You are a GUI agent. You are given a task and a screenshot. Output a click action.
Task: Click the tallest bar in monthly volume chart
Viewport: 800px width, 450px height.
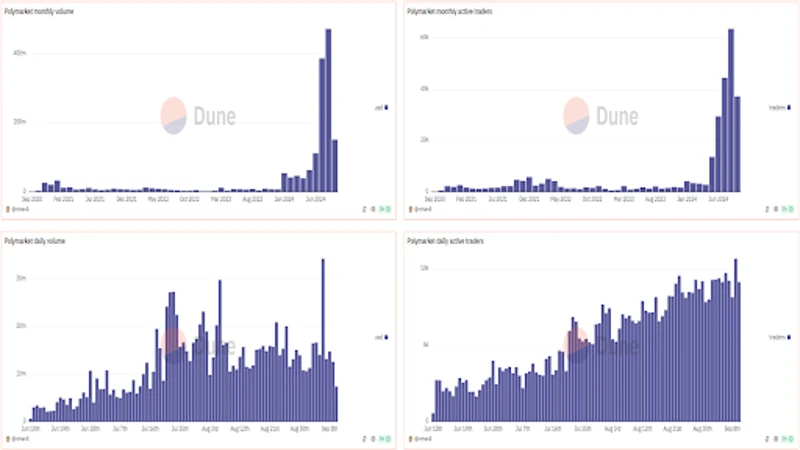point(328,110)
